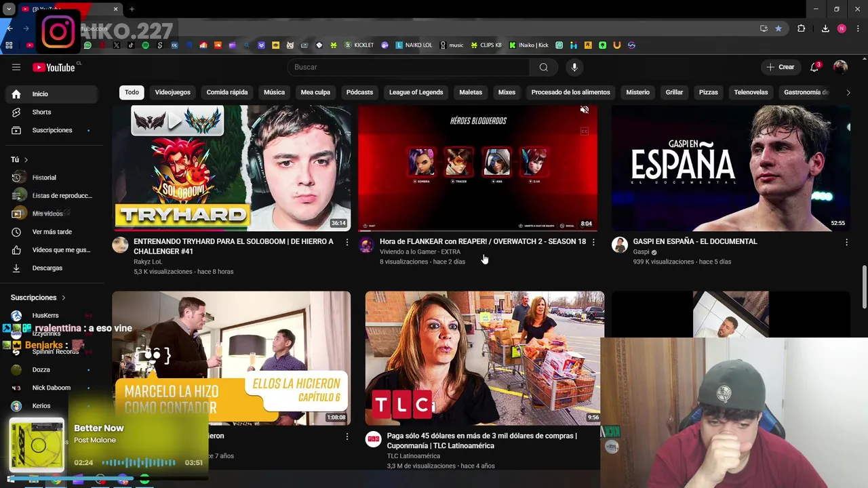Screen dimensions: 868x488
Task: Open Shorts from the sidebar
Action: (52, 112)
